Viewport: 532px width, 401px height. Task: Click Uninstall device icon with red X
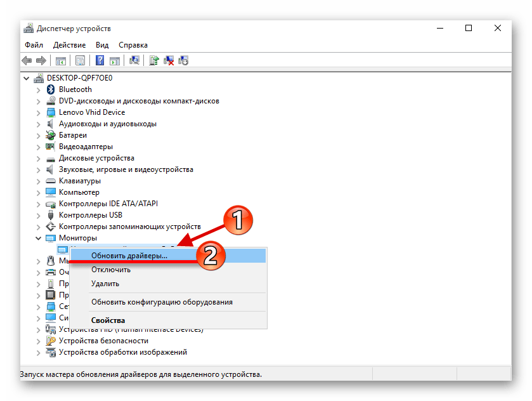point(169,61)
